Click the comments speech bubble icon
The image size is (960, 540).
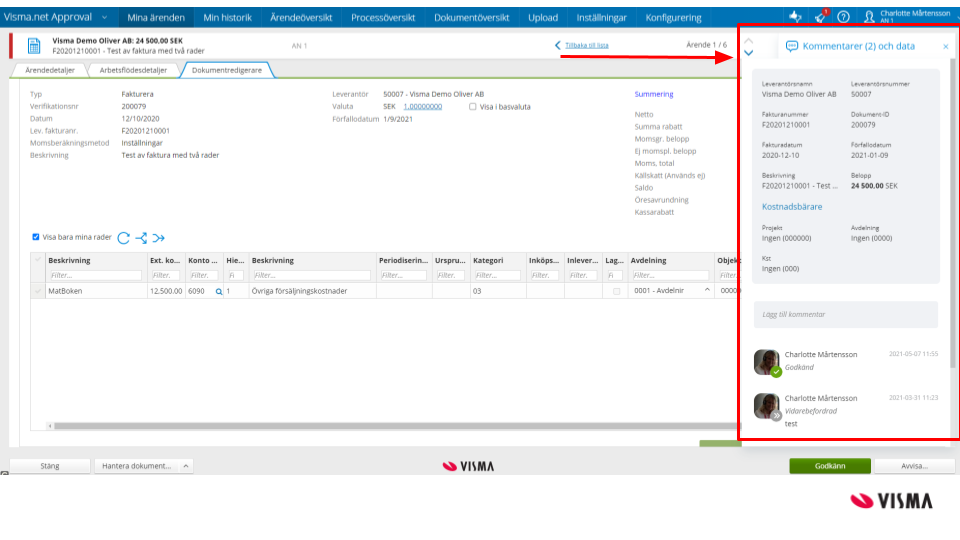792,46
